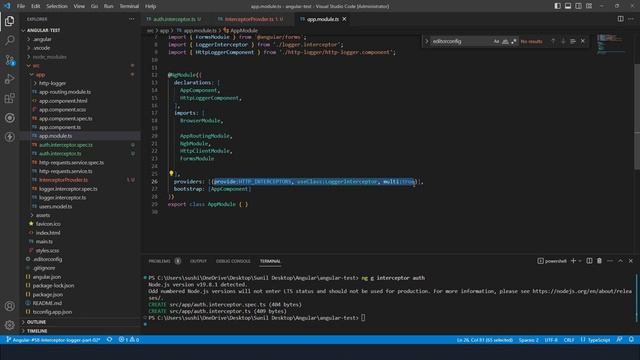Expand replace mode in find widget
The height and width of the screenshot is (360, 640).
coord(427,41)
